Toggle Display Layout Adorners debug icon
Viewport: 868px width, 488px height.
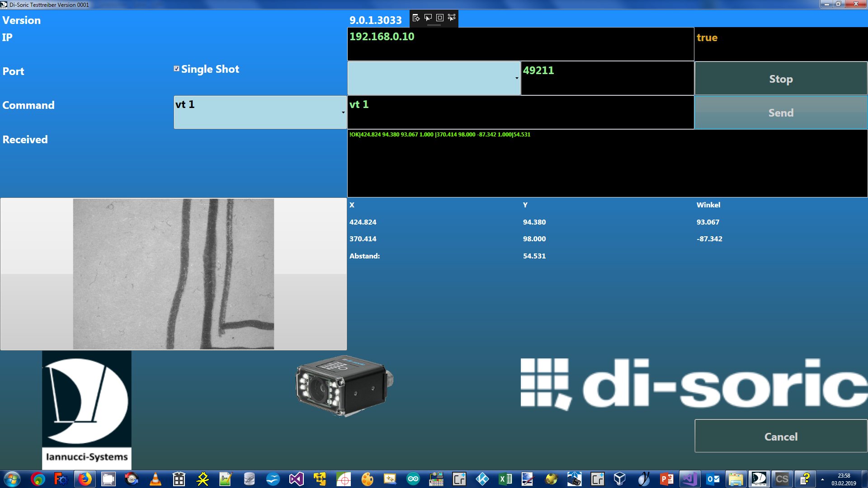[x=440, y=18]
